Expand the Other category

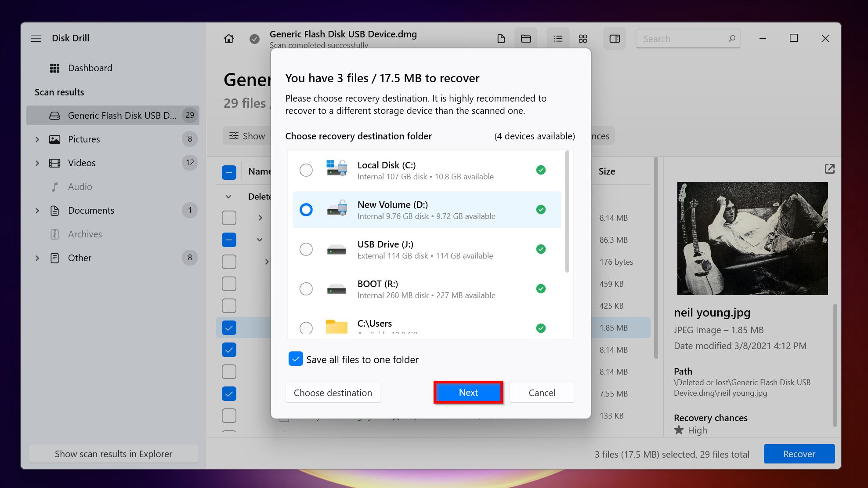[x=37, y=258]
